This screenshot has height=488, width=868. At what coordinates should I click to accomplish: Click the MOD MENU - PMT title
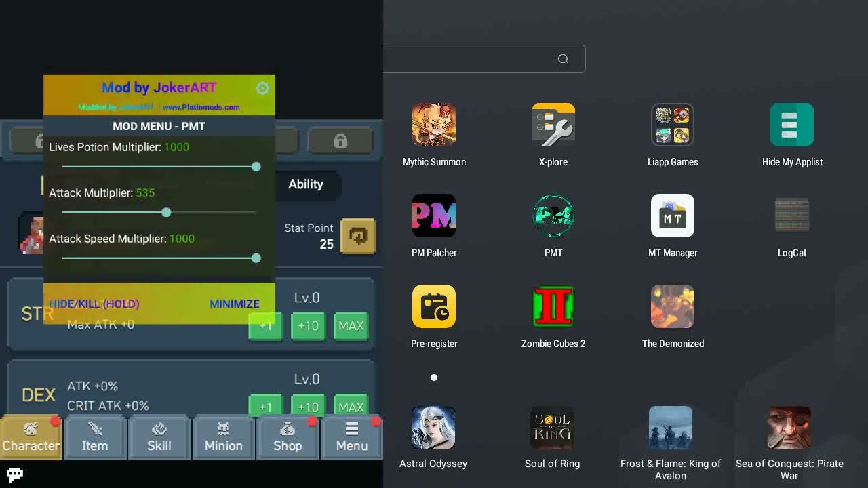point(159,126)
